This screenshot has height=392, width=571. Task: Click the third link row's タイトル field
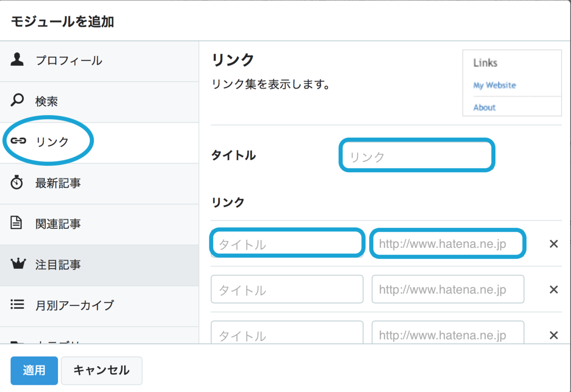coord(287,332)
